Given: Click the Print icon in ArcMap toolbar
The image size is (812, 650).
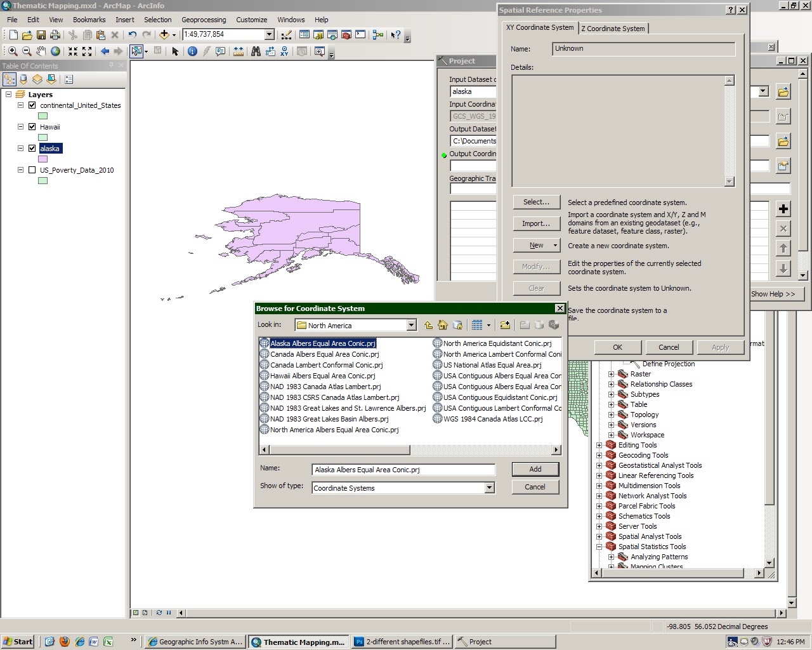Looking at the screenshot, I should (55, 35).
